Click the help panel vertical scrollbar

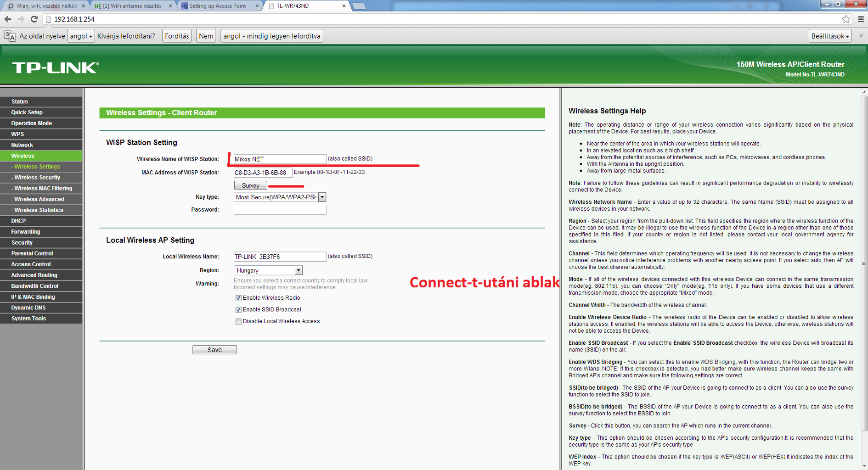(864, 263)
